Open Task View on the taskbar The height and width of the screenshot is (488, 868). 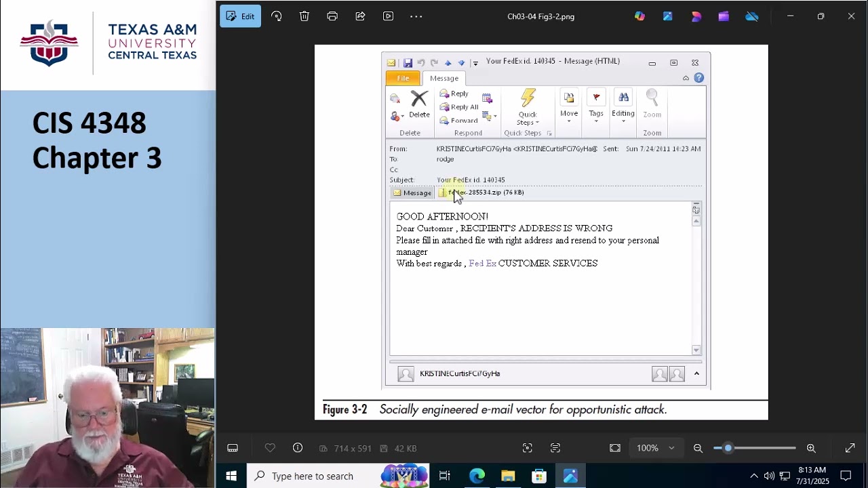tap(445, 476)
